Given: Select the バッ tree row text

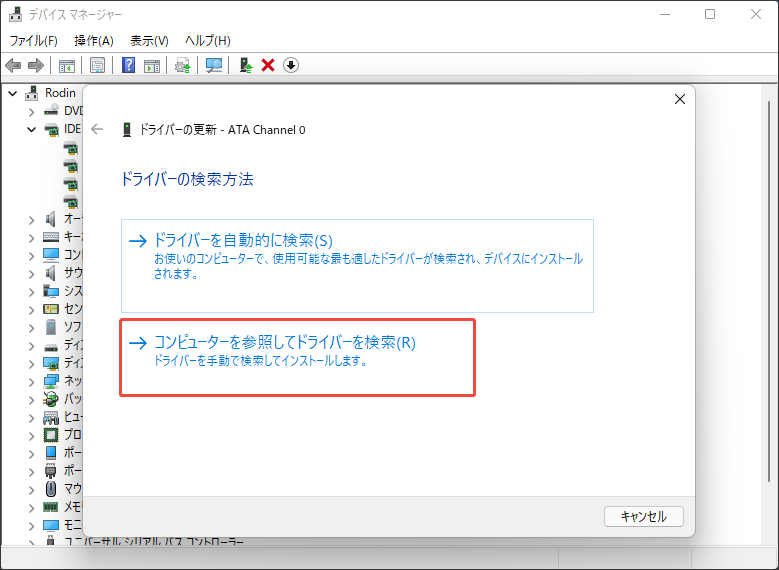Looking at the screenshot, I should coord(73,399).
